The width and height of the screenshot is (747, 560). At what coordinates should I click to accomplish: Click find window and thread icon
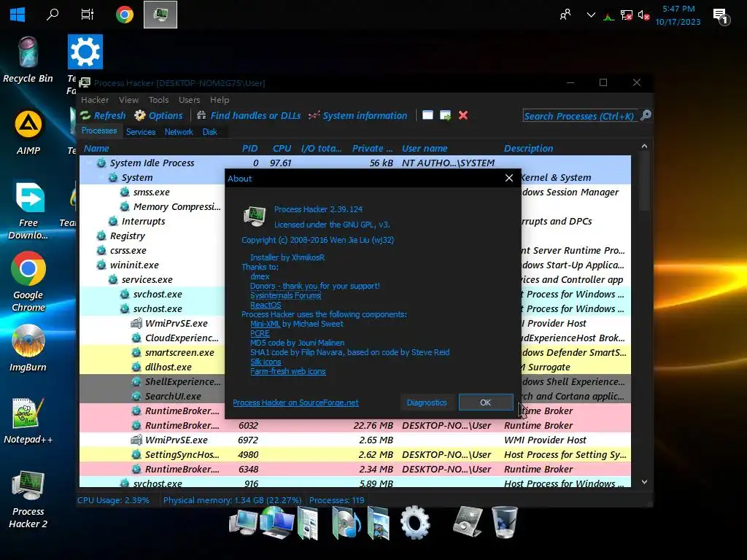point(446,115)
